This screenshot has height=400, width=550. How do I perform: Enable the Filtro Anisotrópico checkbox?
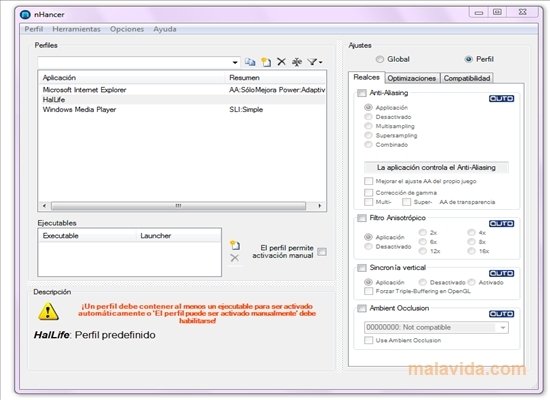coord(361,218)
